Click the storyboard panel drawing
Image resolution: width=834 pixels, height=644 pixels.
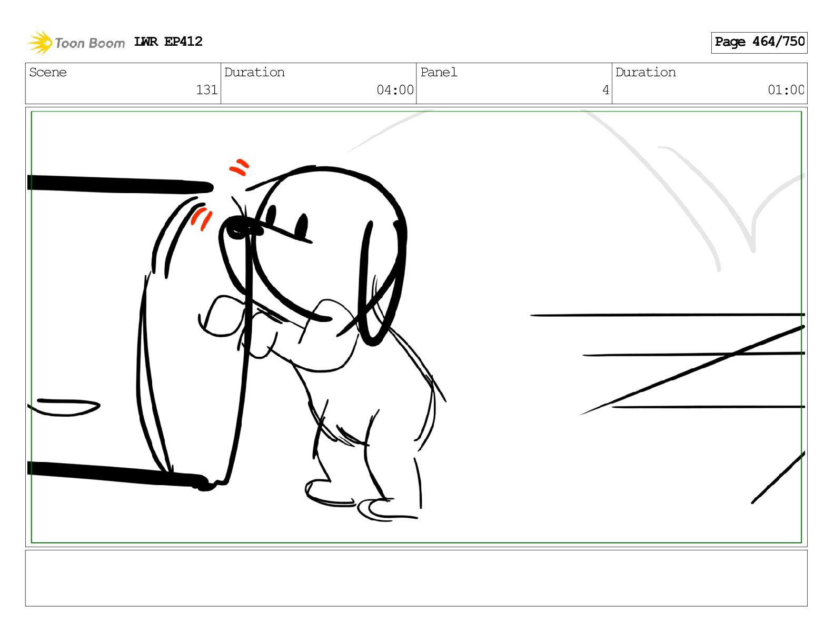click(x=416, y=327)
